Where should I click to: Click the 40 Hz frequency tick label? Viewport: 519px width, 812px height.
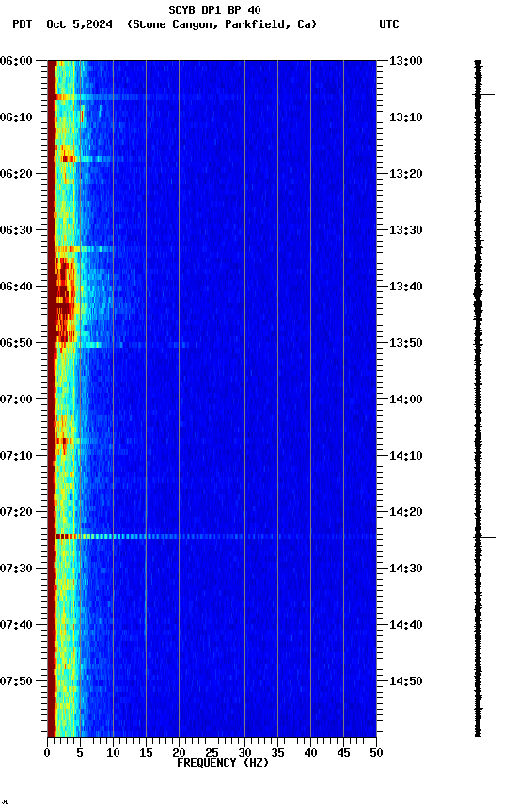310,753
